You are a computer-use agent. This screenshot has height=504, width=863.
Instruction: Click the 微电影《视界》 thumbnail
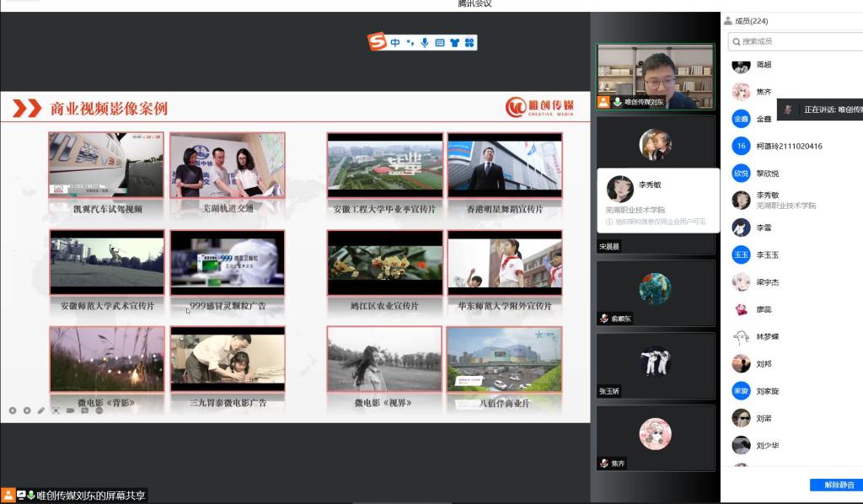(x=384, y=360)
